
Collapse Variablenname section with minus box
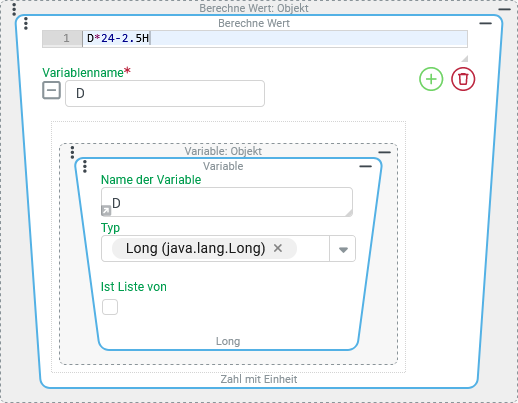tap(51, 90)
